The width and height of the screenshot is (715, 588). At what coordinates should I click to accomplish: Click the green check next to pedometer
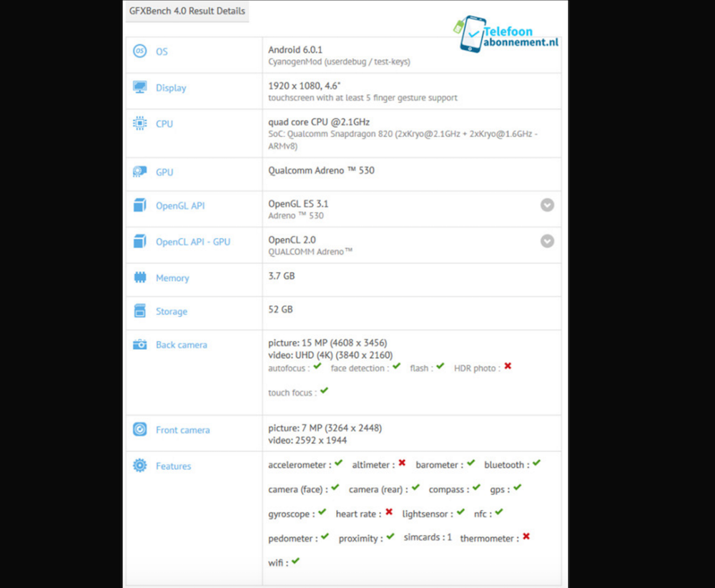(325, 536)
